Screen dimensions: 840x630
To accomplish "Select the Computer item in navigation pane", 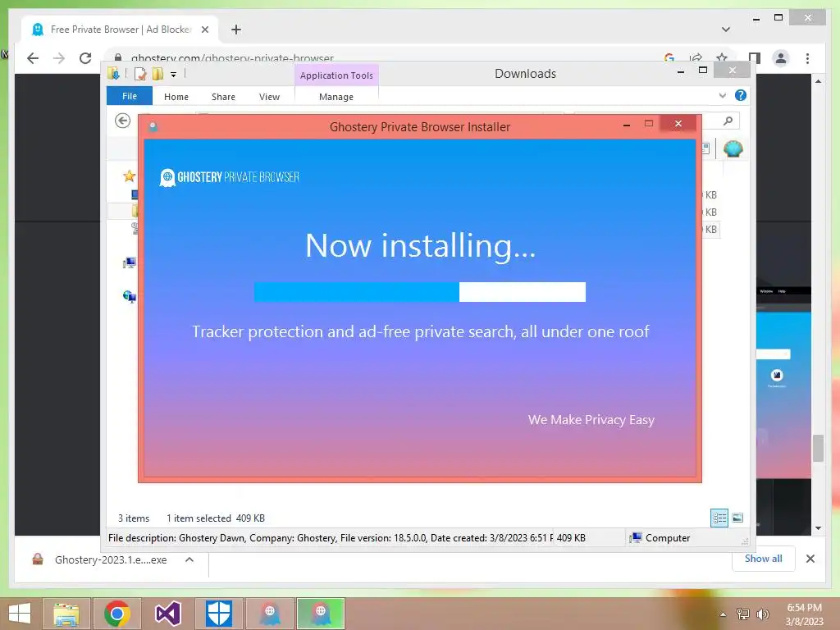I will (x=129, y=262).
